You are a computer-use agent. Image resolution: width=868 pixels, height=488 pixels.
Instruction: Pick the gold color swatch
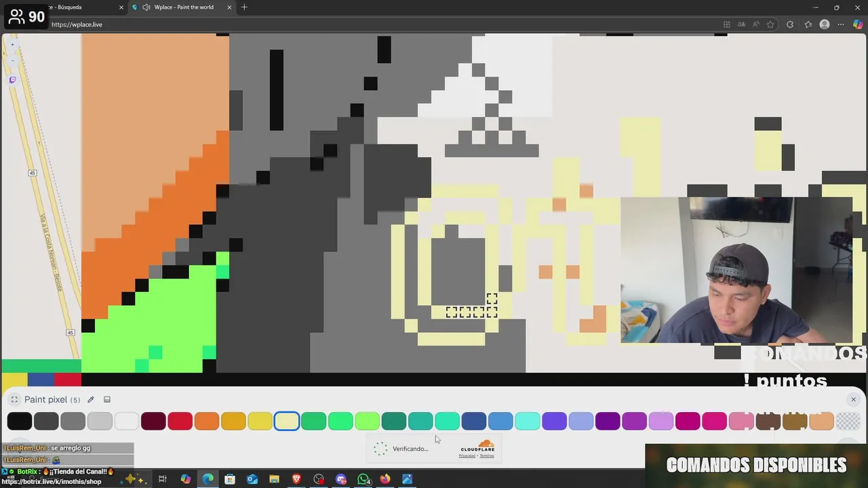click(x=233, y=421)
